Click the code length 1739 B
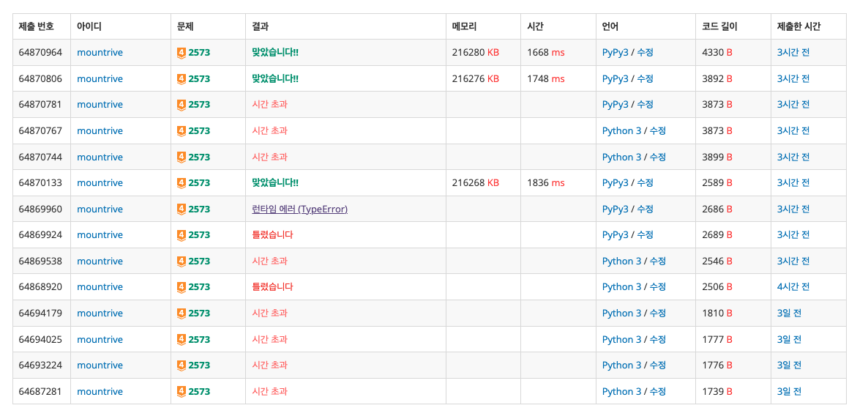868x408 pixels. click(x=717, y=391)
